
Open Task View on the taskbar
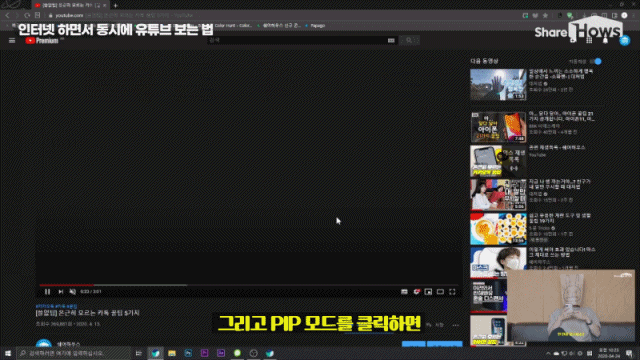[x=138, y=353]
